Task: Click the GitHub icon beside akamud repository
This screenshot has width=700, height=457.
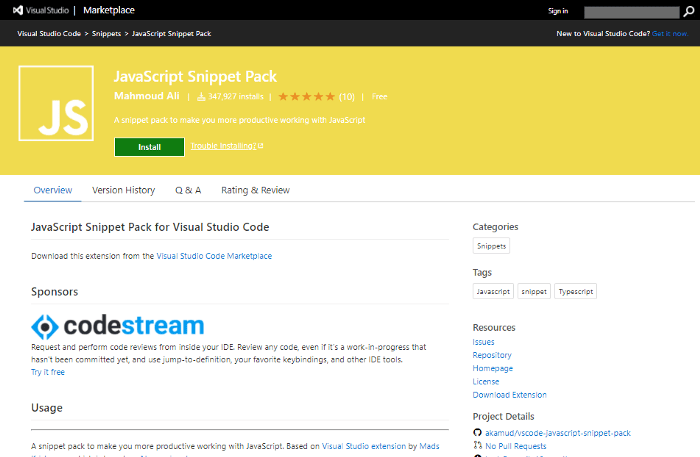Action: (x=477, y=432)
